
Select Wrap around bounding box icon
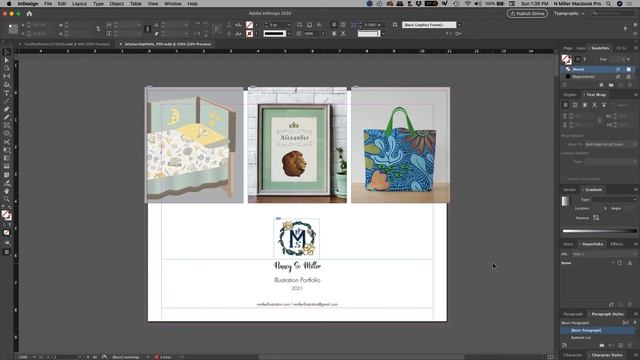[x=575, y=105]
